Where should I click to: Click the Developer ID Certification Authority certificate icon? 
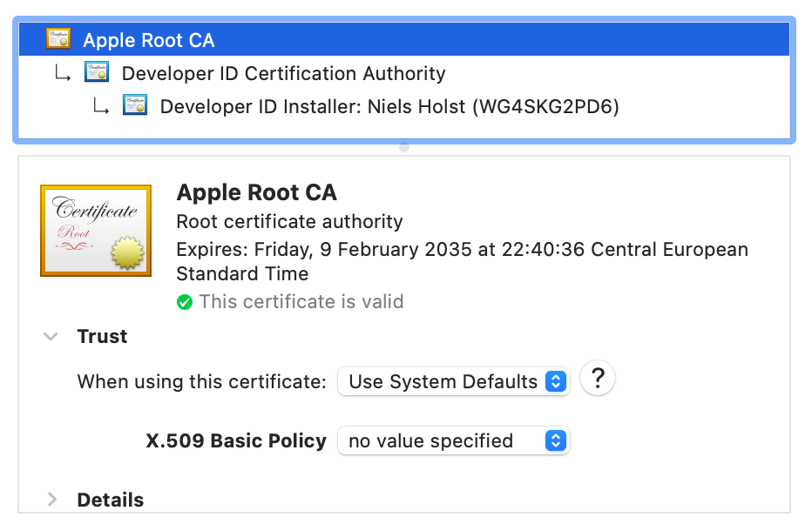[97, 73]
